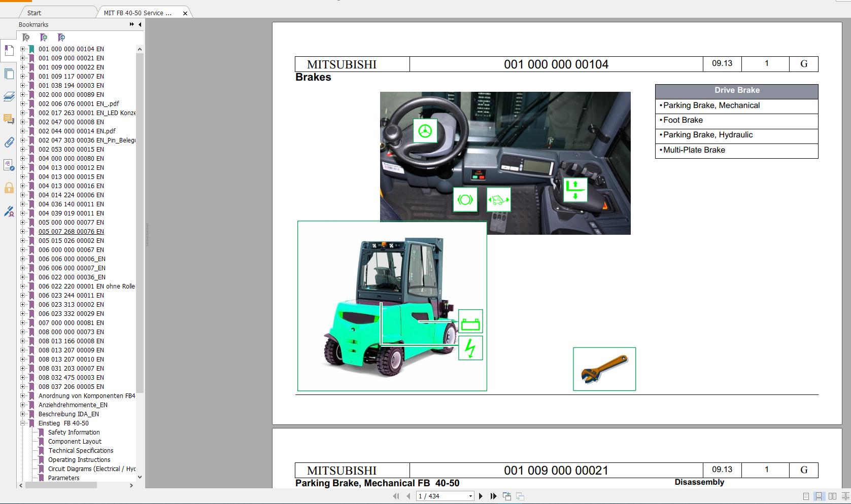Click the forklift image thumbnail

tap(392, 306)
